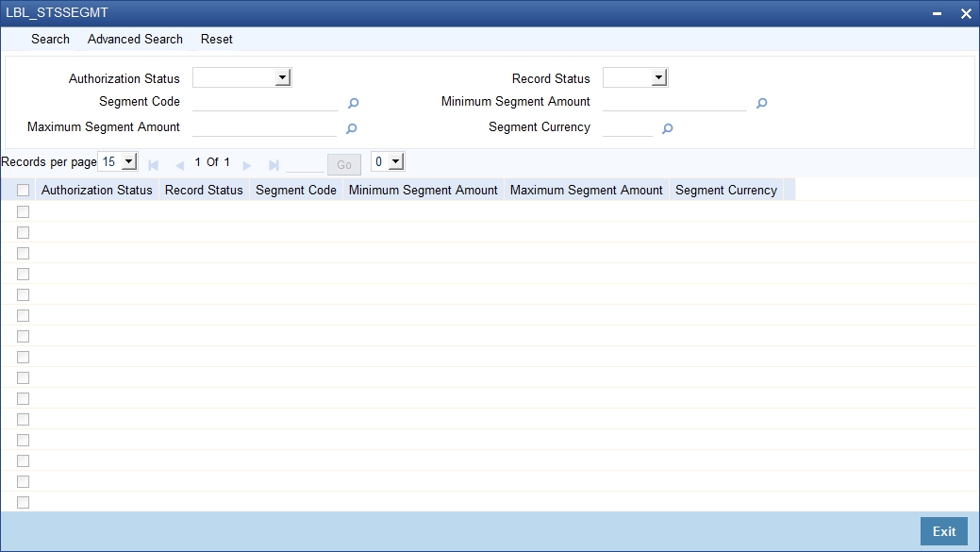Open lookup icon for Segment Code

353,103
